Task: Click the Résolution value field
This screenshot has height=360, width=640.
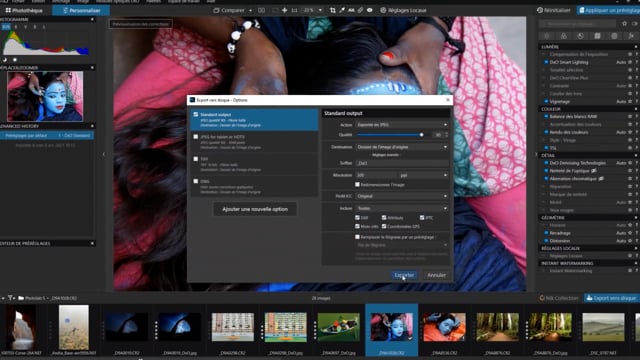Action: pyautogui.click(x=376, y=175)
